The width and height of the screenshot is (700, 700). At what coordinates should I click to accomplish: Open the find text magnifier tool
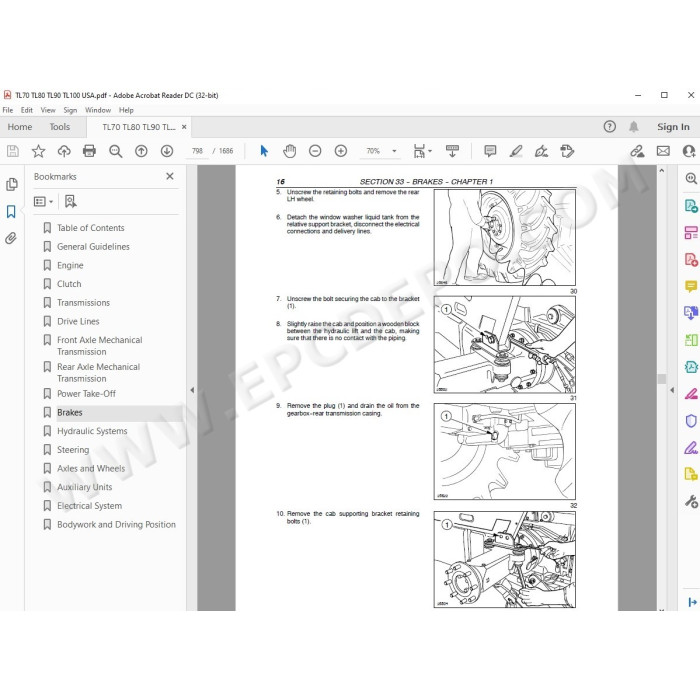click(116, 151)
